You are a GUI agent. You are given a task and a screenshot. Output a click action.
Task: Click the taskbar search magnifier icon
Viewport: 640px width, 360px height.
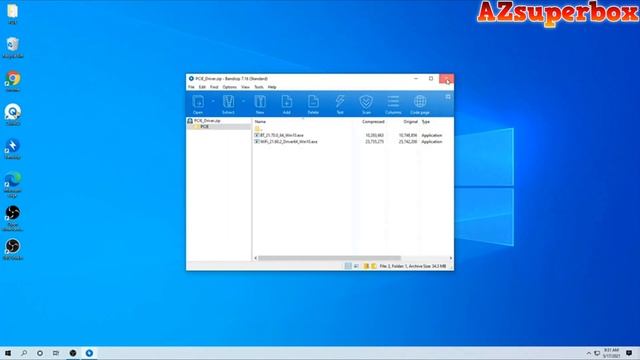[24, 353]
